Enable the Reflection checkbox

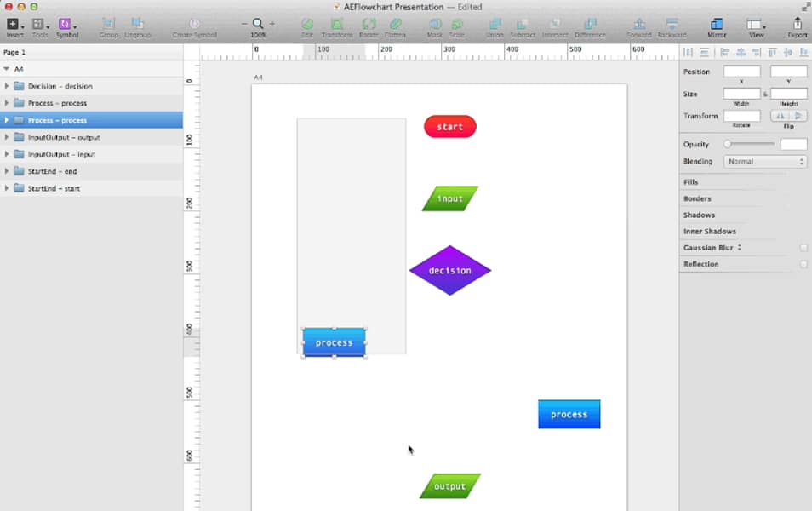[803, 264]
